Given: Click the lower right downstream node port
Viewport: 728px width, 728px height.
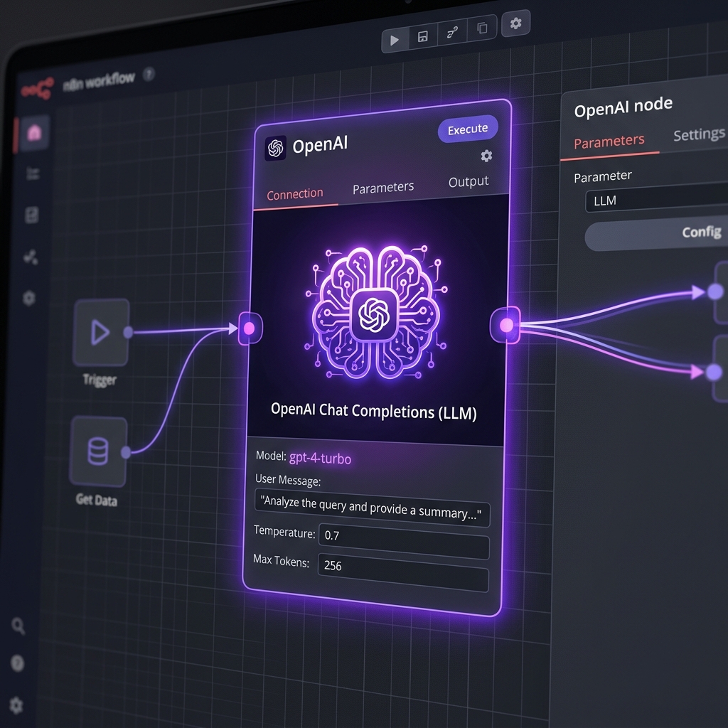Looking at the screenshot, I should click(714, 371).
